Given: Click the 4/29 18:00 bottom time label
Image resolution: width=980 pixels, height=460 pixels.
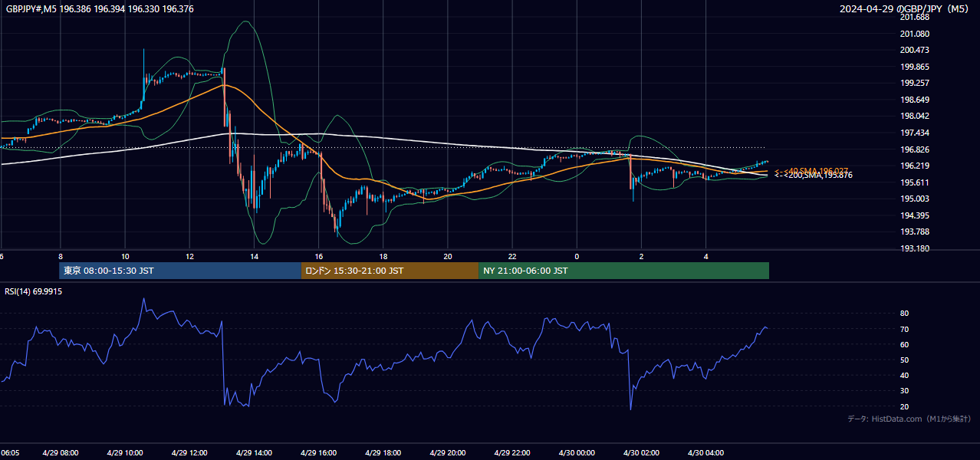Looking at the screenshot, I should click(x=383, y=453).
